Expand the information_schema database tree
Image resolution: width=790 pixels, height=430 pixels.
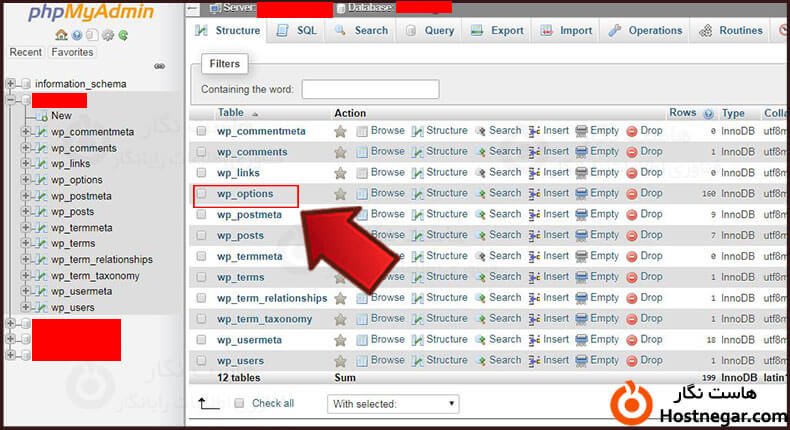11,84
